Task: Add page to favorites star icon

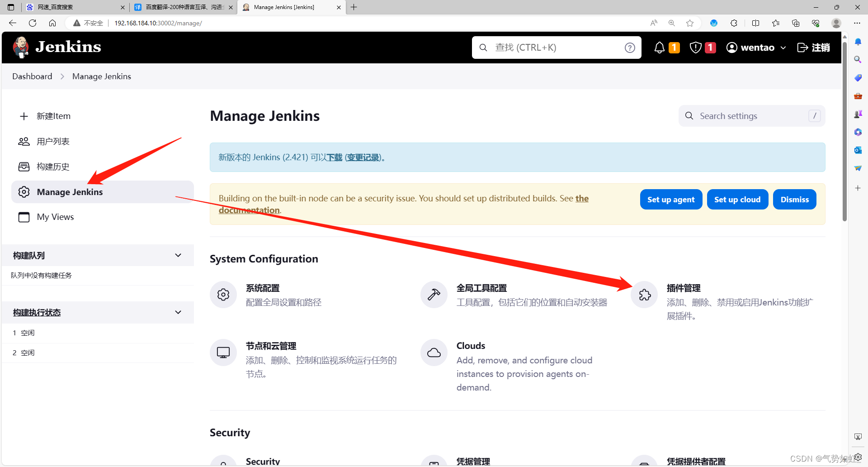Action: click(690, 23)
